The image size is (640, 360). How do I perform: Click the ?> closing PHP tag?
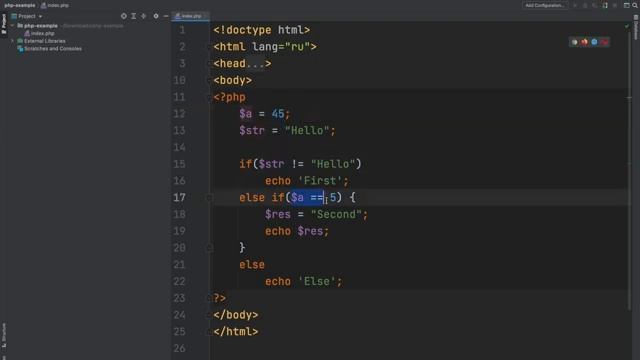[220, 298]
